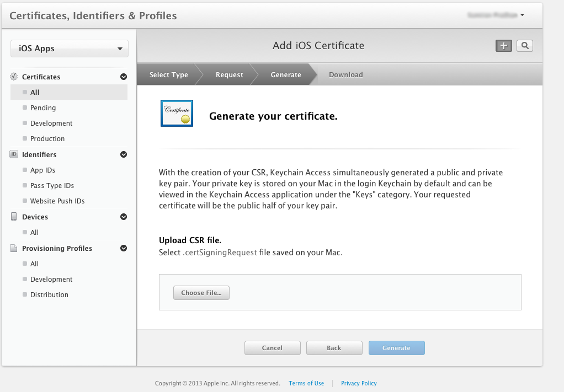Click the certificate image thumbnail
Viewport: 564px width, 392px height.
click(x=177, y=114)
